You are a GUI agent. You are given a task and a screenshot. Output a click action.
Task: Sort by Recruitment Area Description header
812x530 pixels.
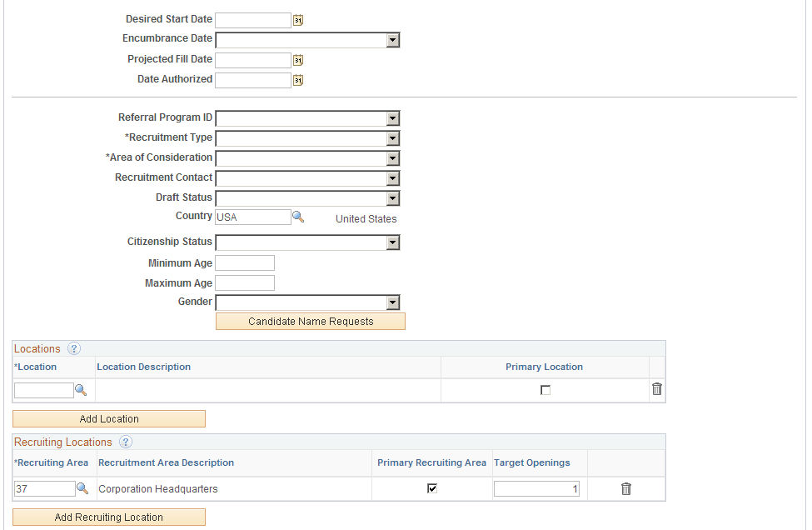click(167, 462)
